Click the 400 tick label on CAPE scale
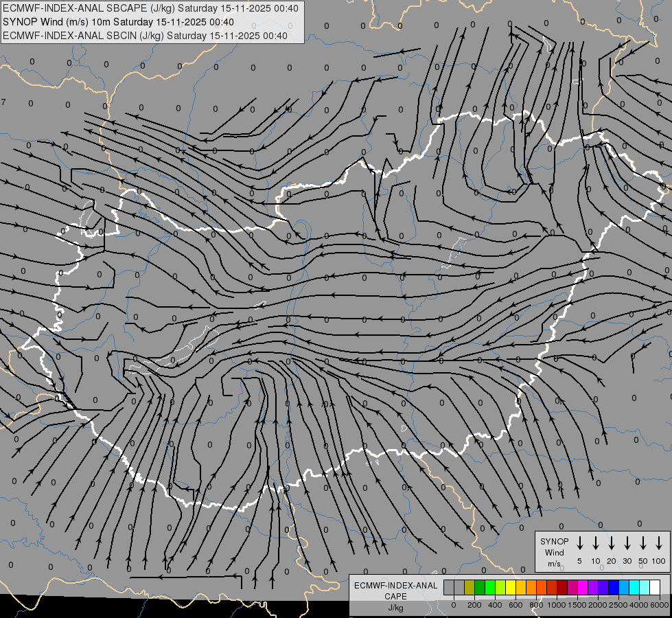The width and height of the screenshot is (672, 618). pos(495,605)
